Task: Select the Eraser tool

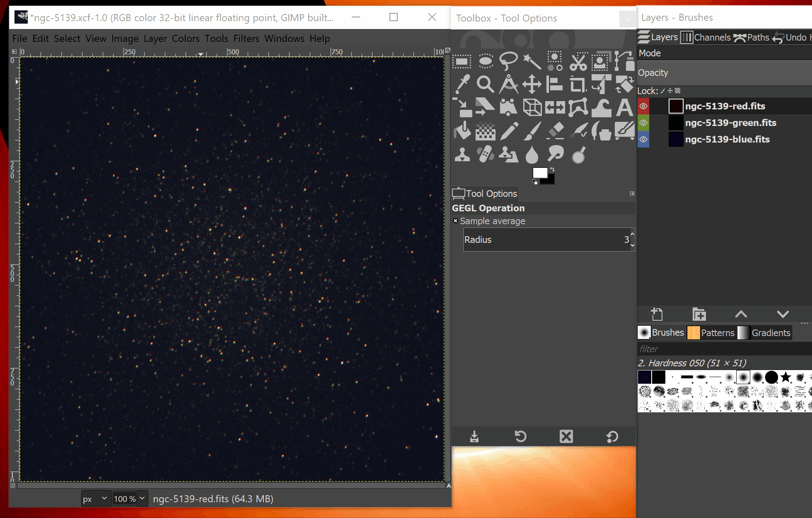Action: (555, 131)
